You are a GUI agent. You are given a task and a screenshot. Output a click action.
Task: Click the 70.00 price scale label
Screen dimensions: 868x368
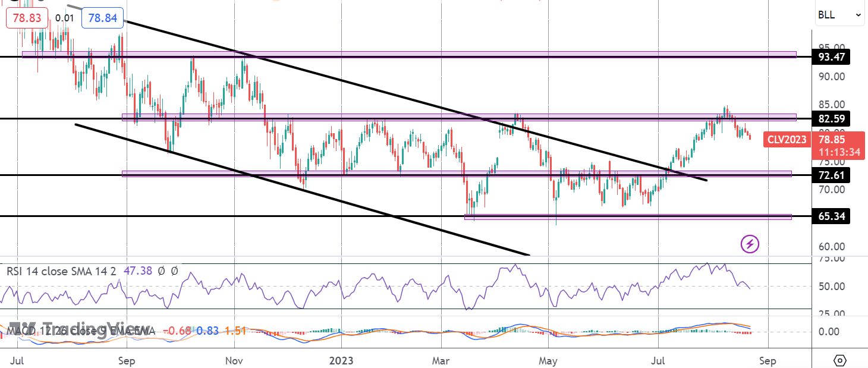[832, 190]
